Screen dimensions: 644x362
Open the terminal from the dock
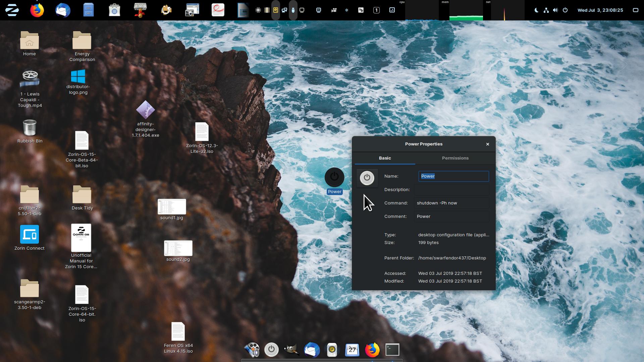pos(392,350)
